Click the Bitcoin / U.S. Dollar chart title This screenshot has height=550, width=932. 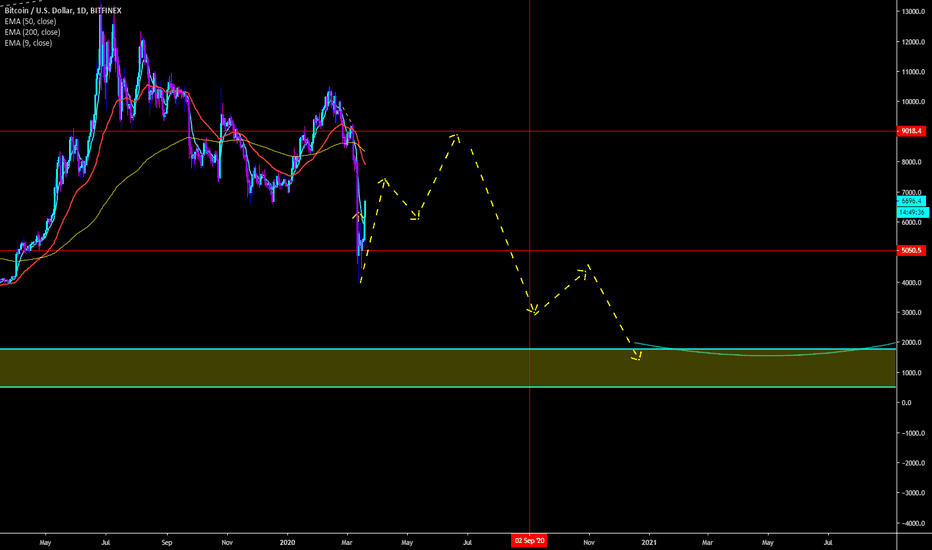63,11
